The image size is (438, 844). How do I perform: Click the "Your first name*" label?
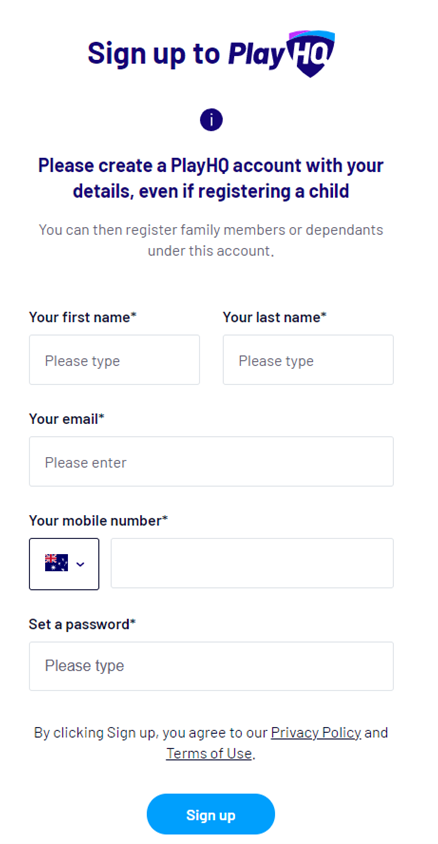click(x=83, y=317)
